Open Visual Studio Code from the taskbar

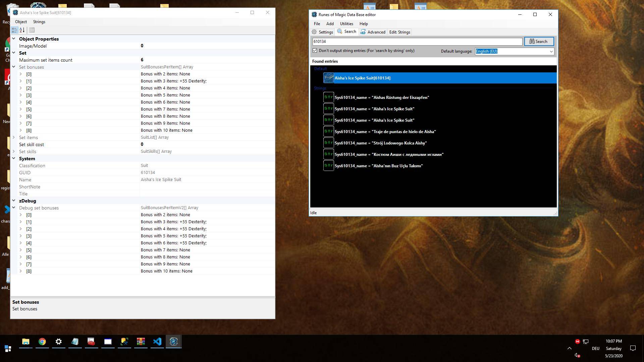pos(157,342)
